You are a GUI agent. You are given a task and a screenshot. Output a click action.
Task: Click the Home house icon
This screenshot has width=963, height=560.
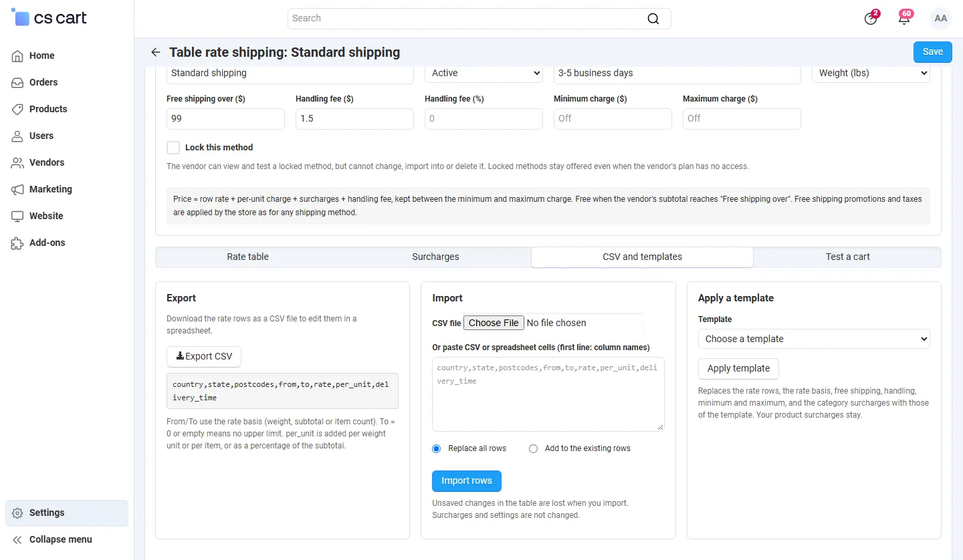(17, 55)
